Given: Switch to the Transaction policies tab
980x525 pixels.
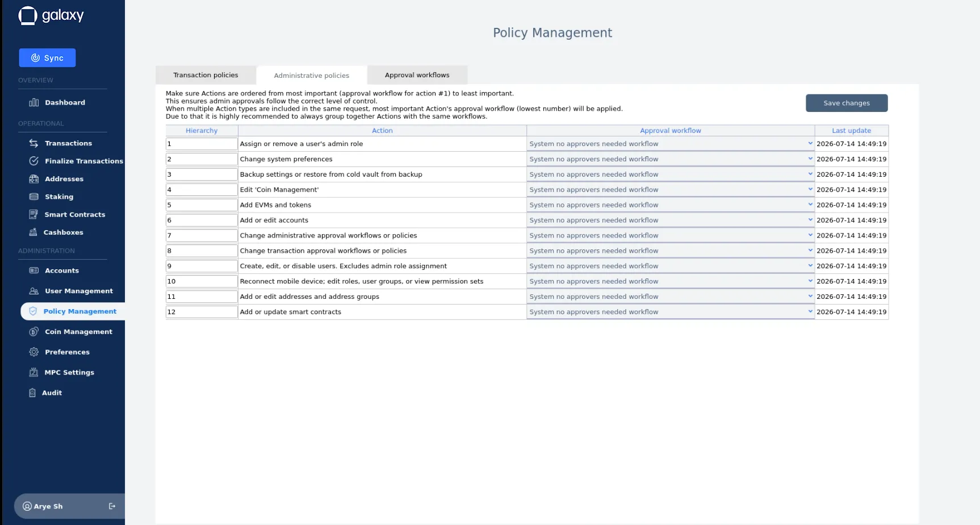Looking at the screenshot, I should (206, 75).
